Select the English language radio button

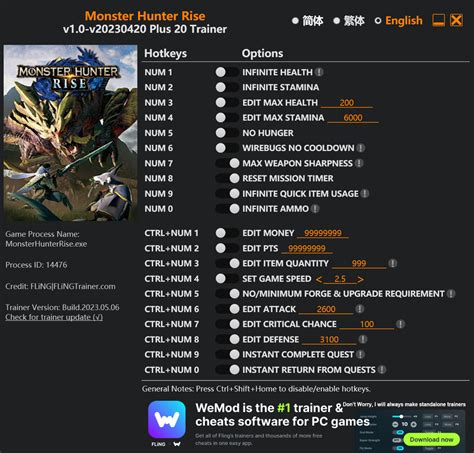click(378, 21)
